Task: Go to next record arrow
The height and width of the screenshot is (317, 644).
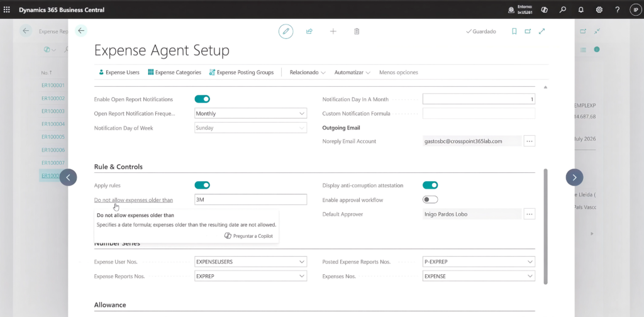Action: [575, 177]
